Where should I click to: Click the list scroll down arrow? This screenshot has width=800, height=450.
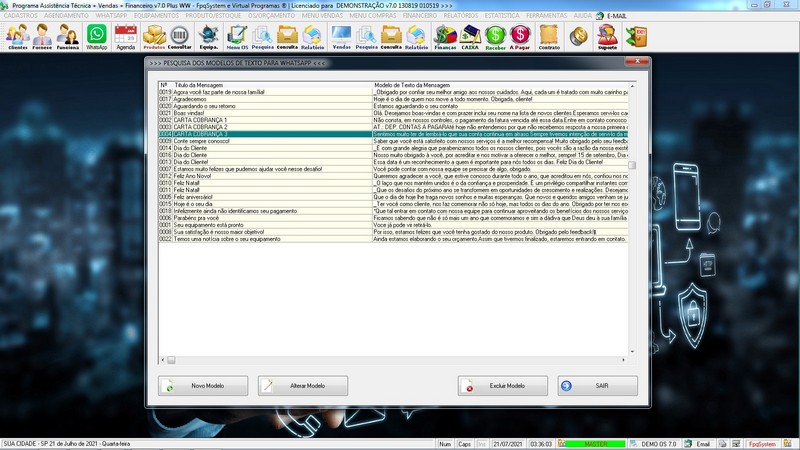(x=632, y=352)
